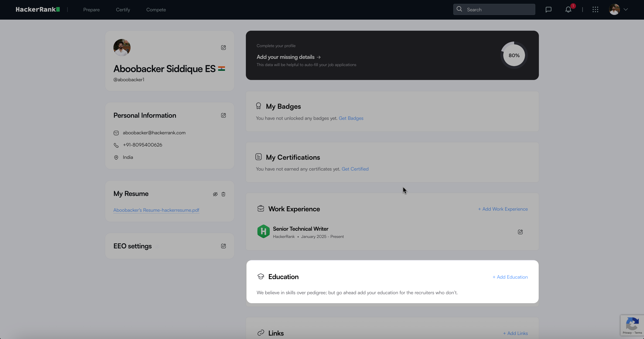Open the messages chat icon
The width and height of the screenshot is (644, 339).
coord(548,10)
